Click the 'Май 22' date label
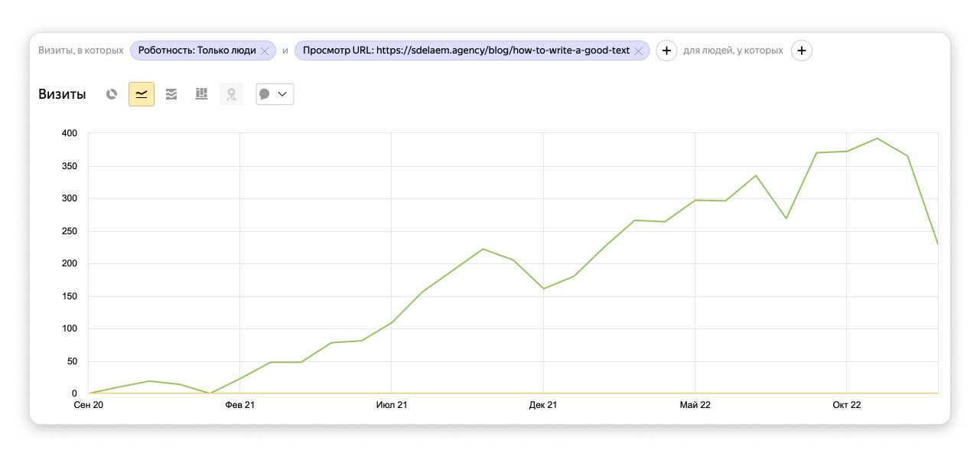The width and height of the screenshot is (980, 457). (695, 405)
